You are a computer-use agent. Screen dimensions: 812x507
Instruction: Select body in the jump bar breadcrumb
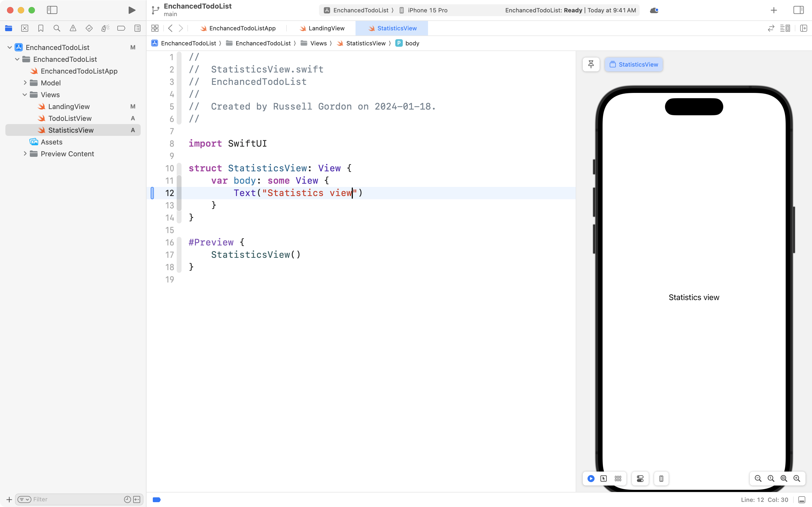412,43
